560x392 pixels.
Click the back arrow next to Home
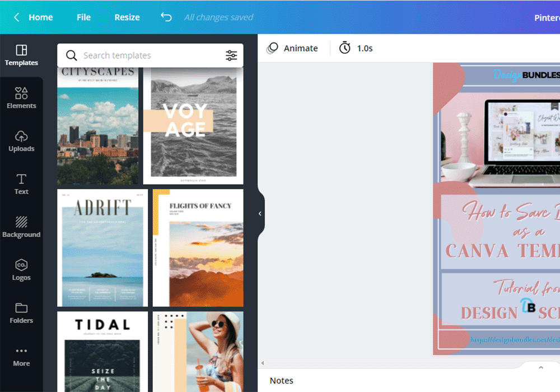(16, 17)
